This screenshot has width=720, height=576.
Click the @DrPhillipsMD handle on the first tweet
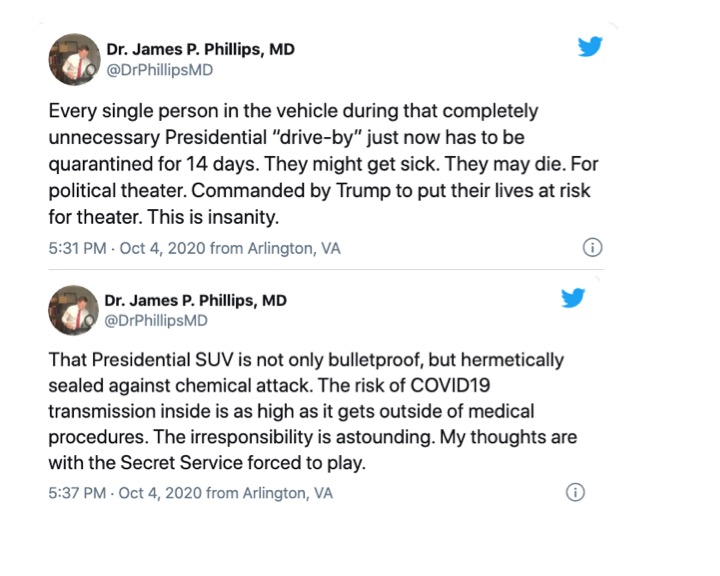[x=159, y=70]
